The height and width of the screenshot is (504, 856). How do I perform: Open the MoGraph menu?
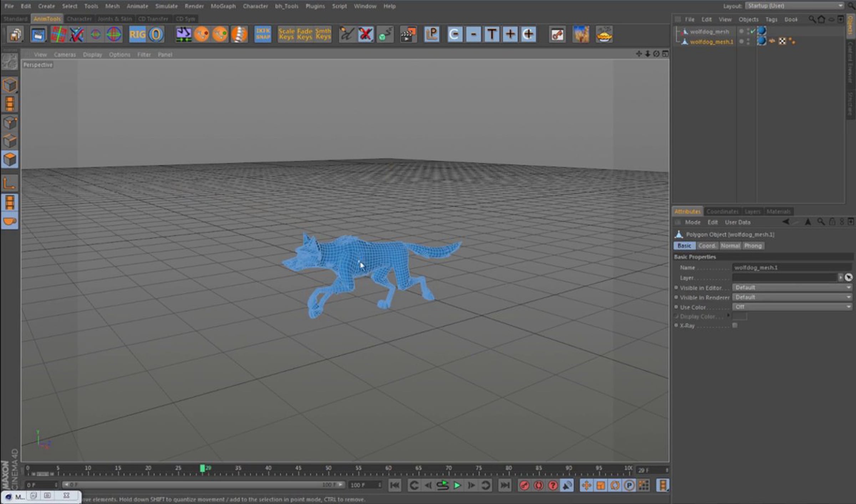pyautogui.click(x=223, y=6)
